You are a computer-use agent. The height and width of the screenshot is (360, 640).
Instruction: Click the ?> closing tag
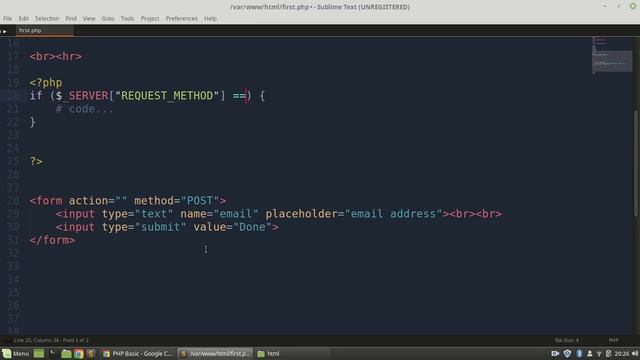[x=36, y=161]
